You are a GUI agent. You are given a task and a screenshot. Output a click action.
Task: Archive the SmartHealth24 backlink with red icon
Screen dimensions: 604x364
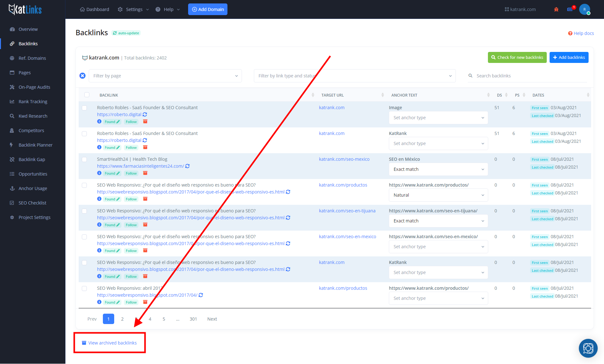click(145, 173)
